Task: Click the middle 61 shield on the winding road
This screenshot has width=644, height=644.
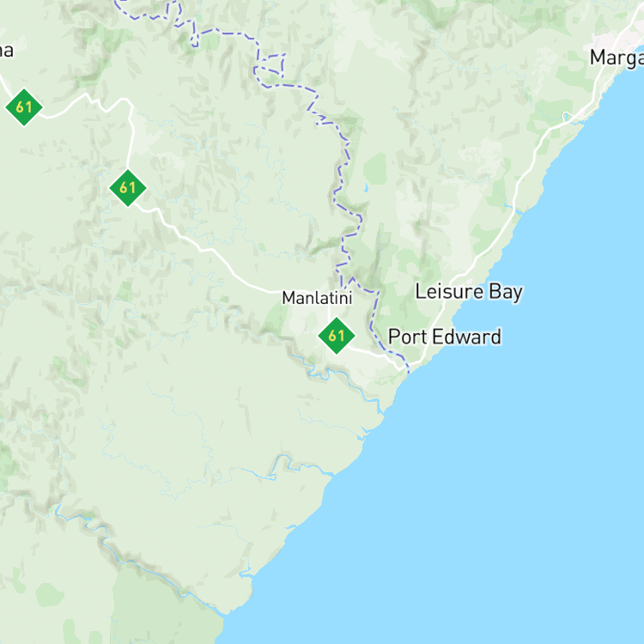Action: point(128,188)
